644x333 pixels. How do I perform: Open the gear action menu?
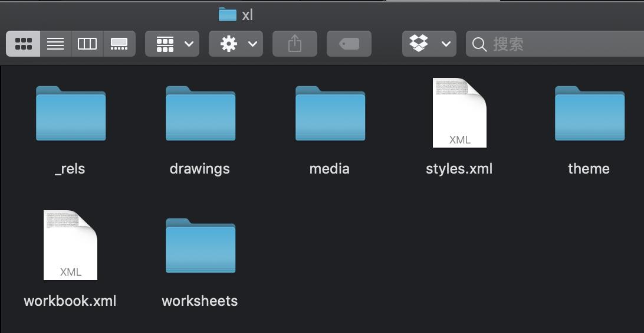coord(236,44)
